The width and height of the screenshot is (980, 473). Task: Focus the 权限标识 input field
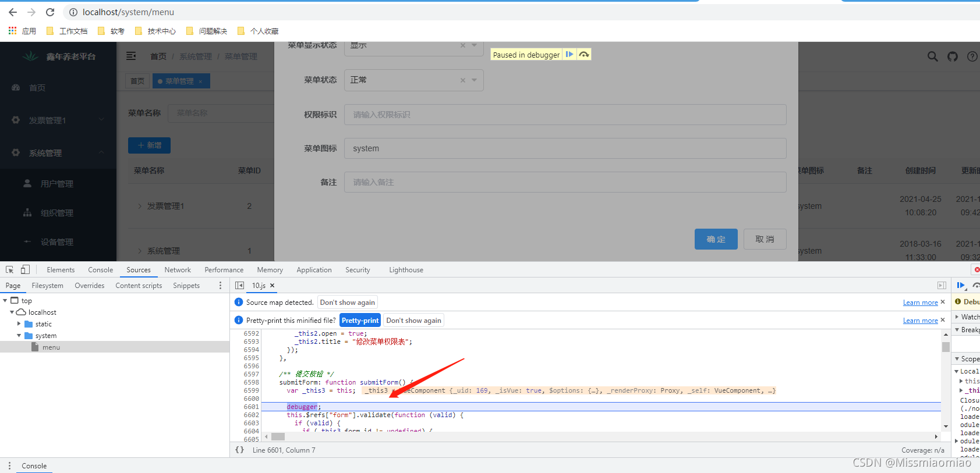tap(565, 115)
